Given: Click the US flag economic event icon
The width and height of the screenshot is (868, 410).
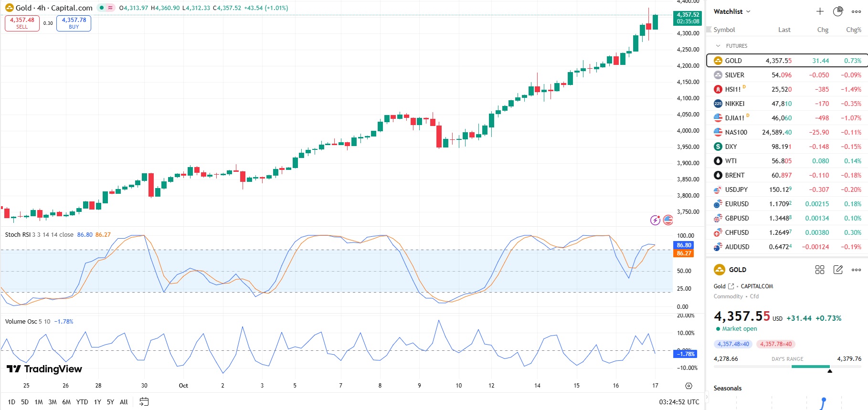Looking at the screenshot, I should coord(668,220).
